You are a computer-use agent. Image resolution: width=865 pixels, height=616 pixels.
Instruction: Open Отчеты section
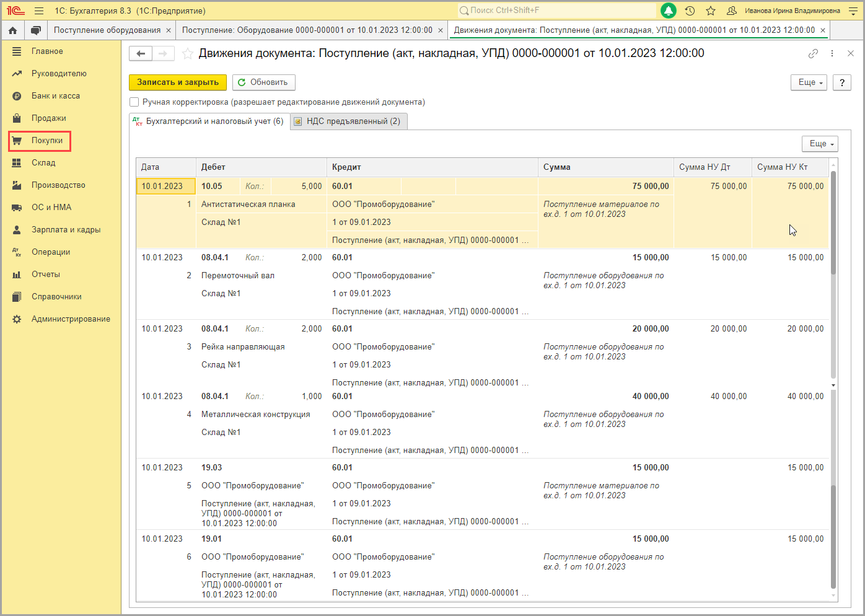pyautogui.click(x=46, y=275)
